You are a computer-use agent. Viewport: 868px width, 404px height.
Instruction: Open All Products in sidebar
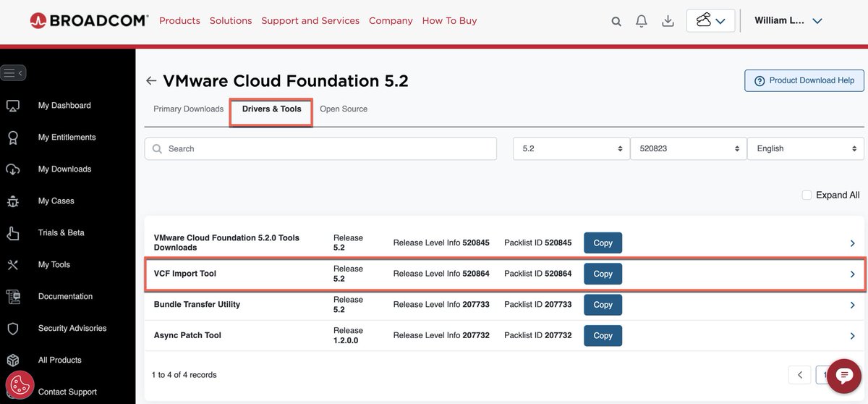[x=59, y=361]
